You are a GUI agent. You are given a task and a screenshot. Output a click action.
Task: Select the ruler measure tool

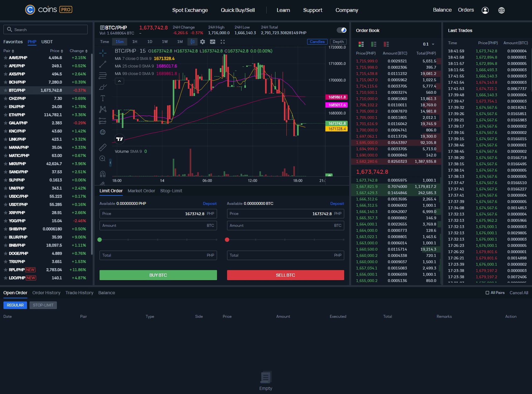(103, 147)
